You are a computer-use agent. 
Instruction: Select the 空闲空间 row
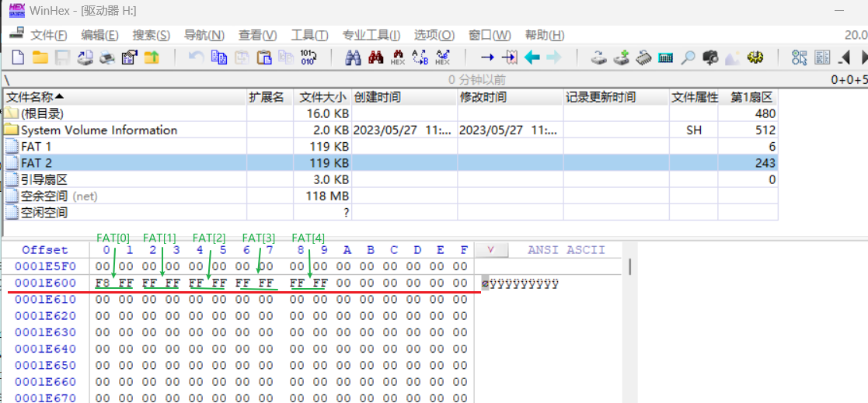390,212
